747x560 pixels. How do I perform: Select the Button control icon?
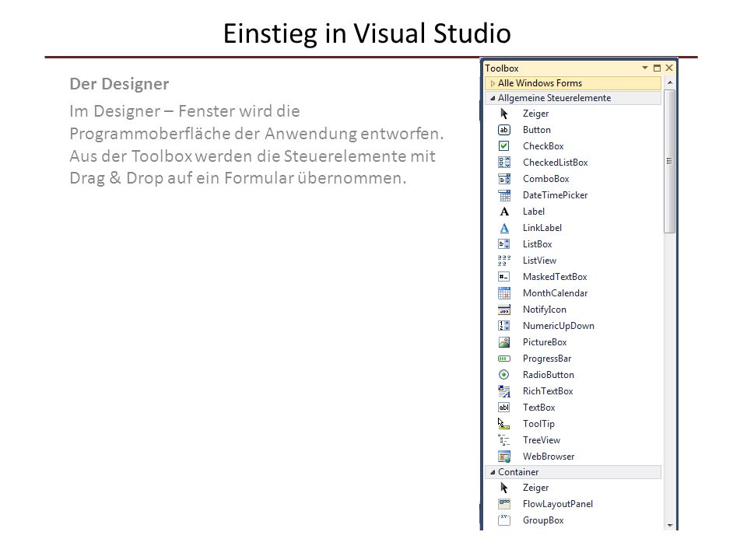(x=503, y=130)
